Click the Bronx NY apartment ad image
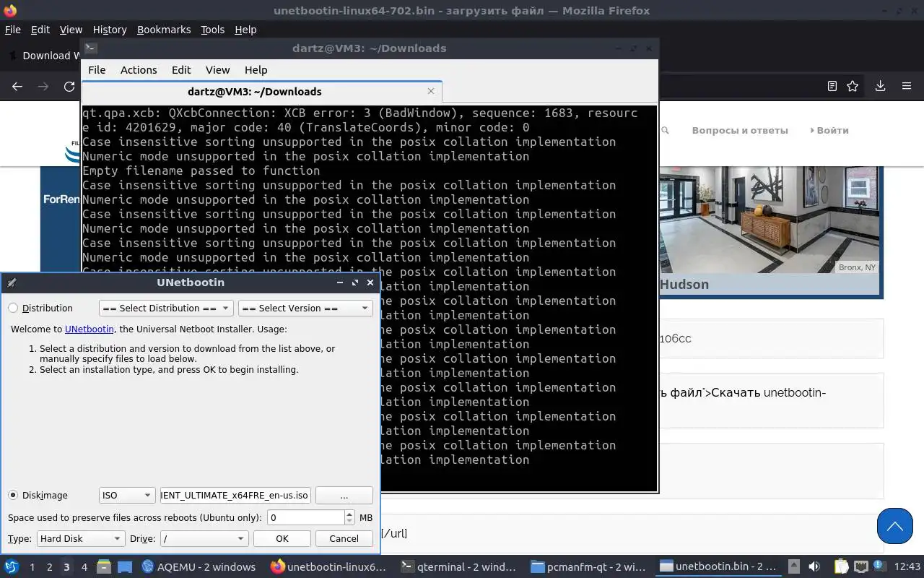This screenshot has height=578, width=924. [x=769, y=220]
